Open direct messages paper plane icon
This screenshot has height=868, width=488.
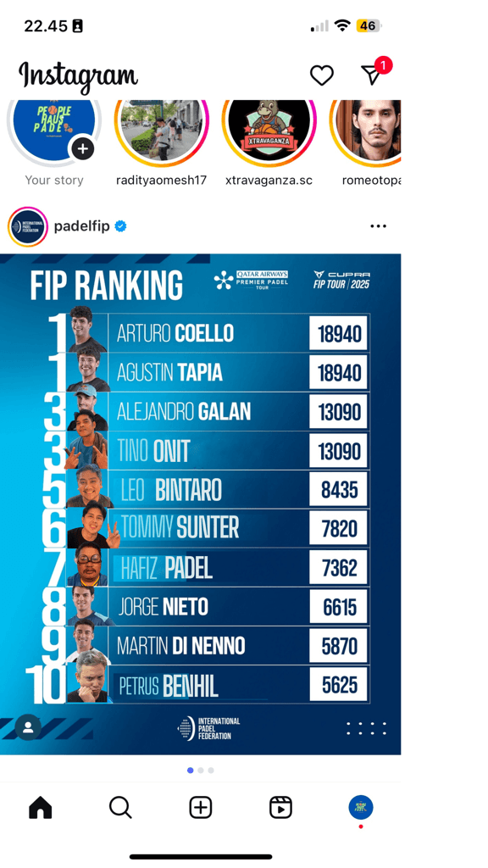coord(373,75)
